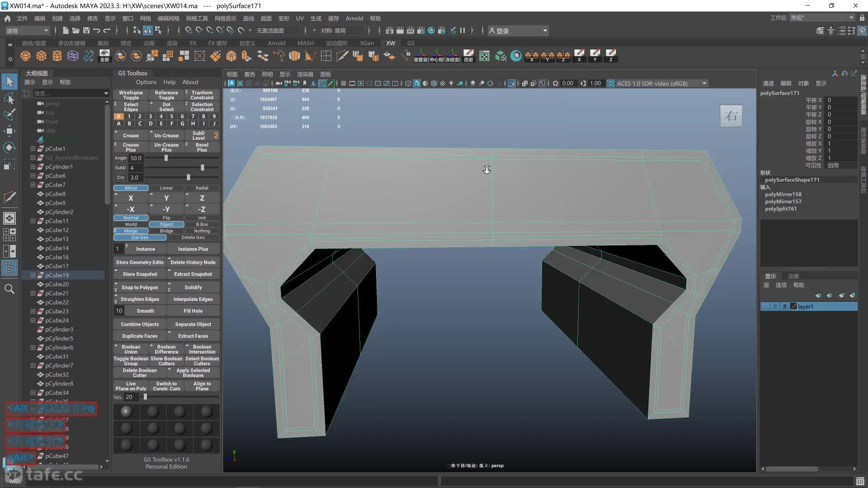Screen dimensions: 868x488
Task: Switch to the 多边形建模 shelf tab
Action: tap(72, 43)
